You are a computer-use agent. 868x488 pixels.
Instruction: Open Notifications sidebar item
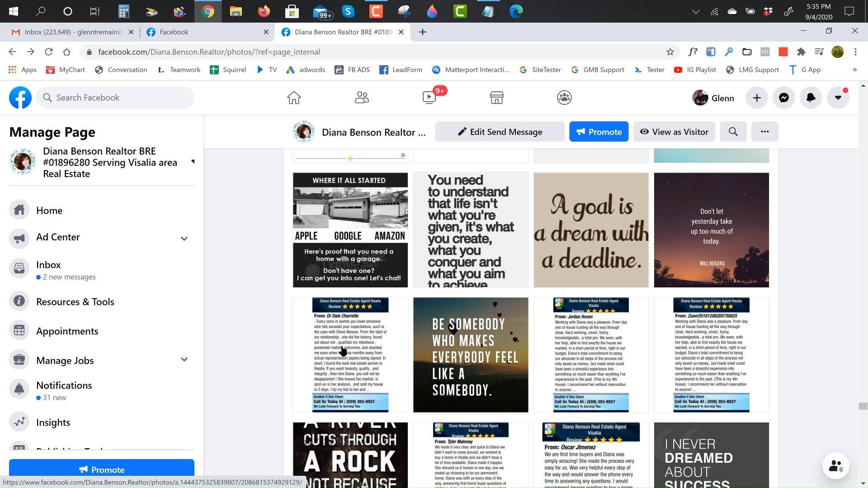pyautogui.click(x=102, y=390)
